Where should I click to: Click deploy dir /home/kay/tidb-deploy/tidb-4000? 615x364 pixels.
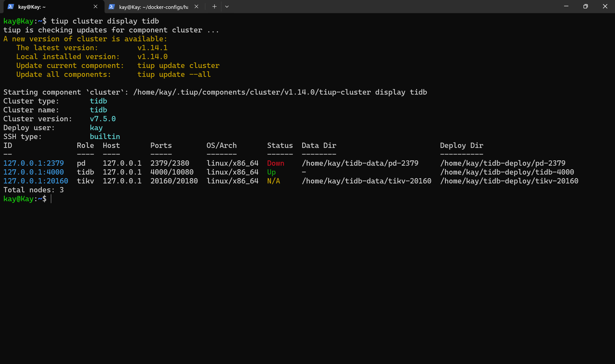point(507,172)
